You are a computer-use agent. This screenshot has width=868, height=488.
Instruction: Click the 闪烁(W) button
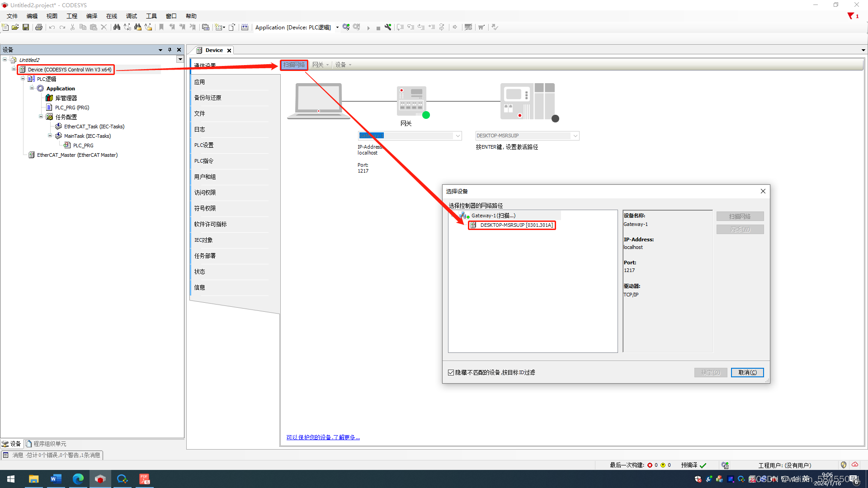click(x=740, y=229)
